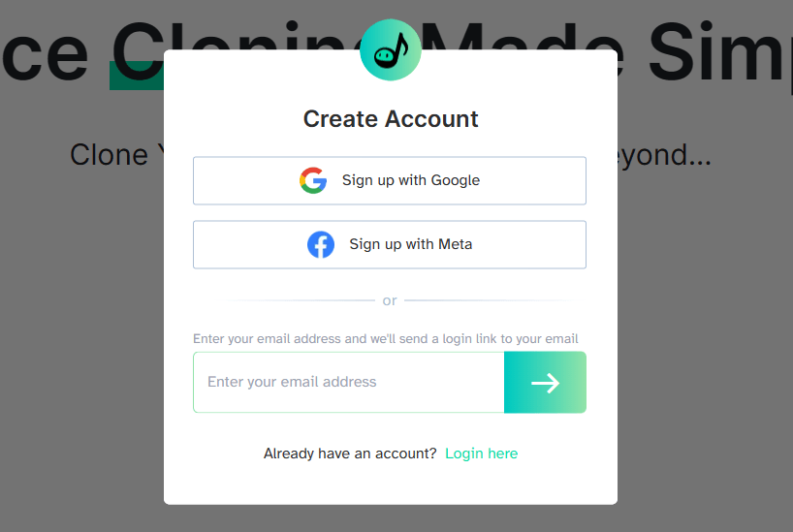Viewport: 793px width, 532px height.
Task: Click the login link instruction text above the field
Action: coord(386,339)
